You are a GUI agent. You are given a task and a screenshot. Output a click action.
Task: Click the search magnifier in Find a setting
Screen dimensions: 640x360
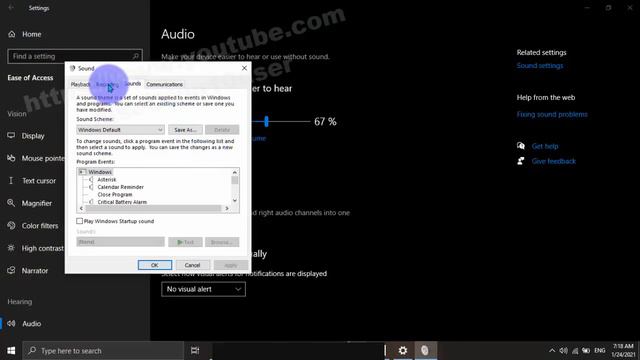136,56
